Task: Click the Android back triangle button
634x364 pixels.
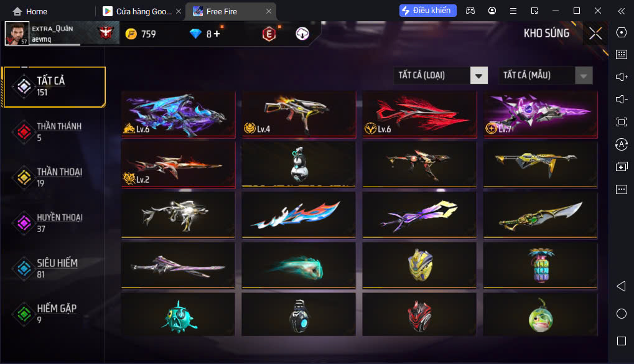Action: pos(622,286)
